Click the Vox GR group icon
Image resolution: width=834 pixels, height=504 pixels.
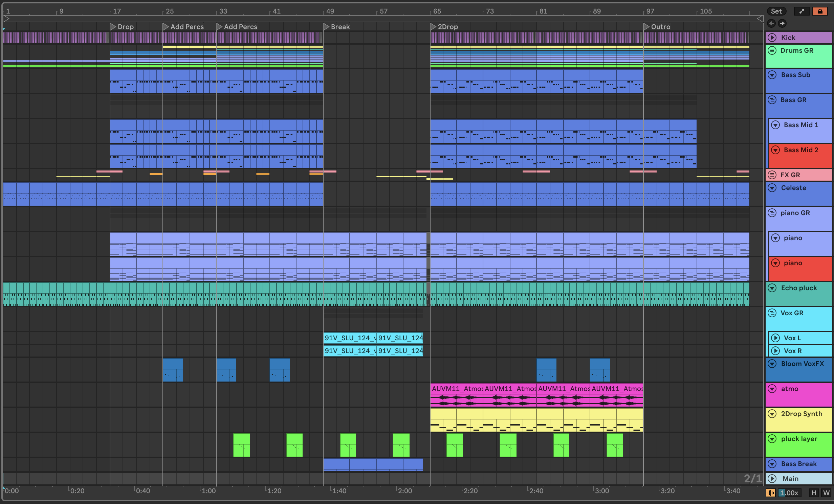(x=772, y=313)
